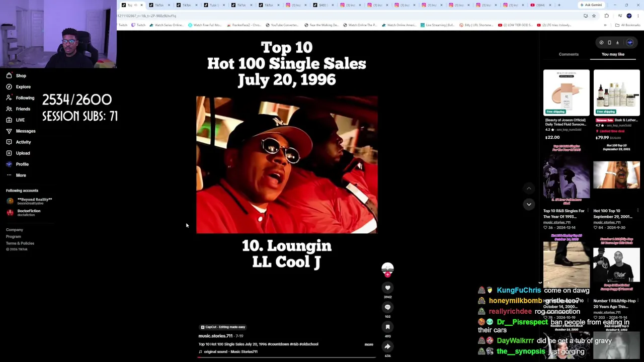This screenshot has width=644, height=362.
Task: Go to the previous video with up arrow
Action: pos(529,188)
